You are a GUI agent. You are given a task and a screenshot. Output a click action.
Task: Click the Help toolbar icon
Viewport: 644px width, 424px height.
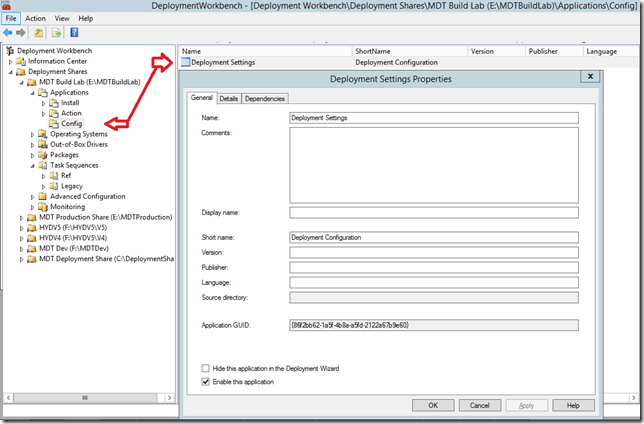pyautogui.click(x=75, y=32)
